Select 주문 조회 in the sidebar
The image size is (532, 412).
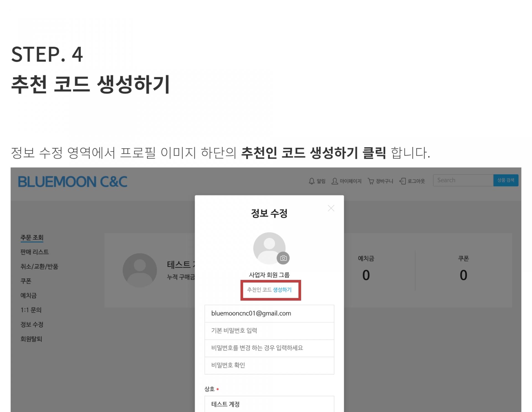point(32,238)
